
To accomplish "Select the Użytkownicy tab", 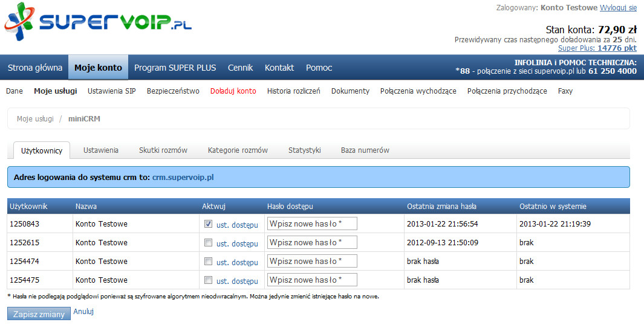I will pyautogui.click(x=42, y=150).
